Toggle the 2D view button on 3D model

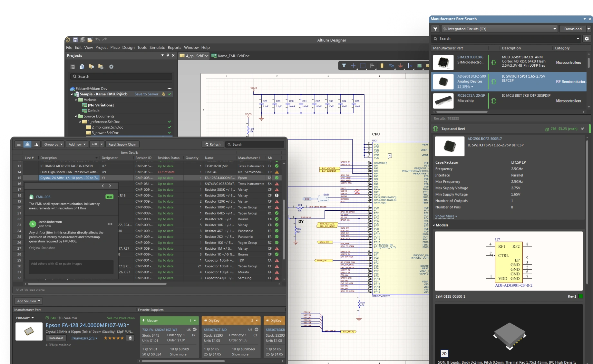pos(444,353)
